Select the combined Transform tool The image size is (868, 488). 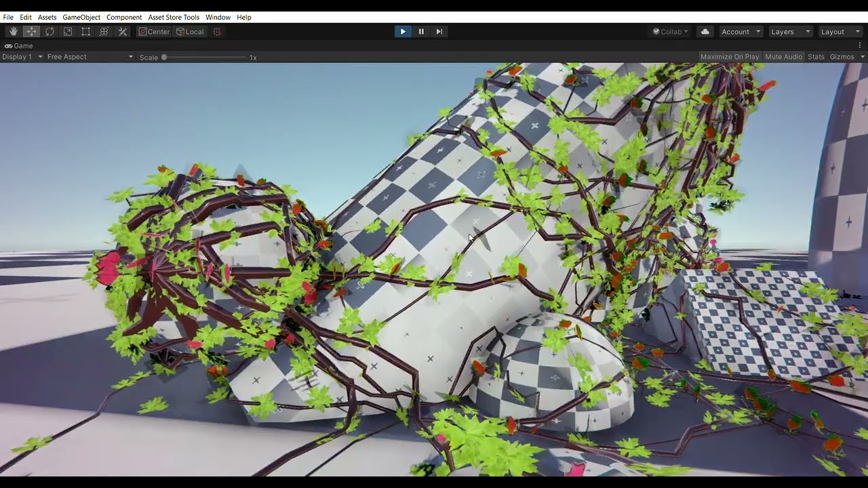coord(104,32)
